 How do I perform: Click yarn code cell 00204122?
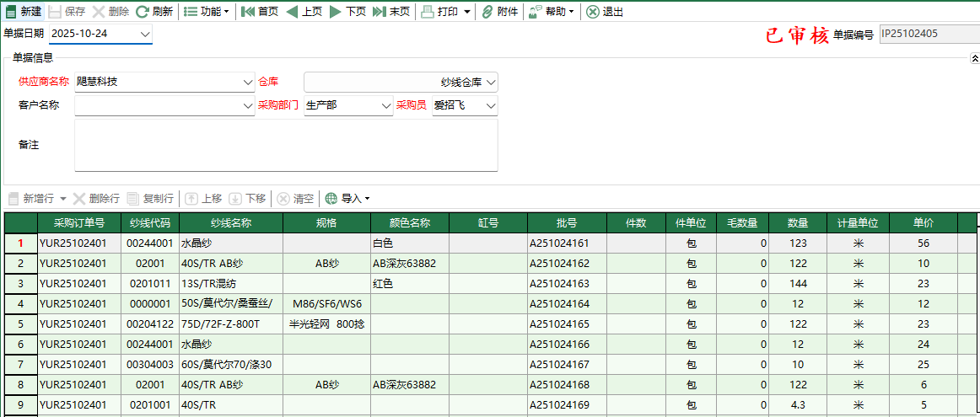150,324
